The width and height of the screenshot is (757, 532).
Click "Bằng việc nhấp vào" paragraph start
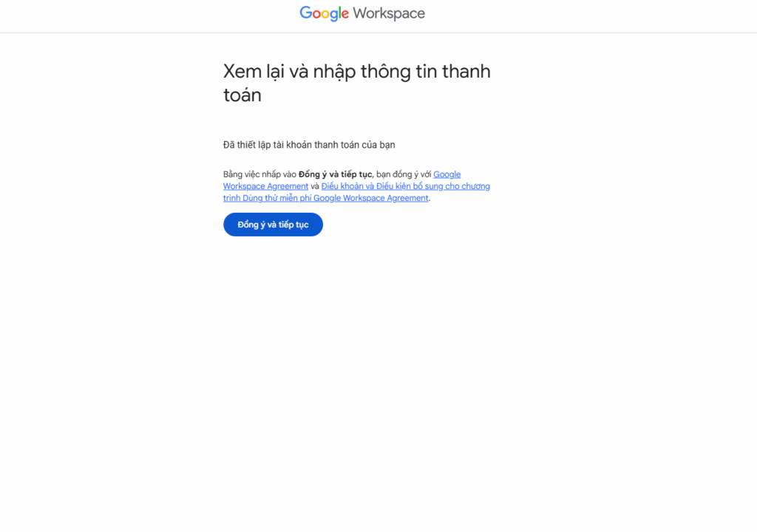click(x=259, y=174)
